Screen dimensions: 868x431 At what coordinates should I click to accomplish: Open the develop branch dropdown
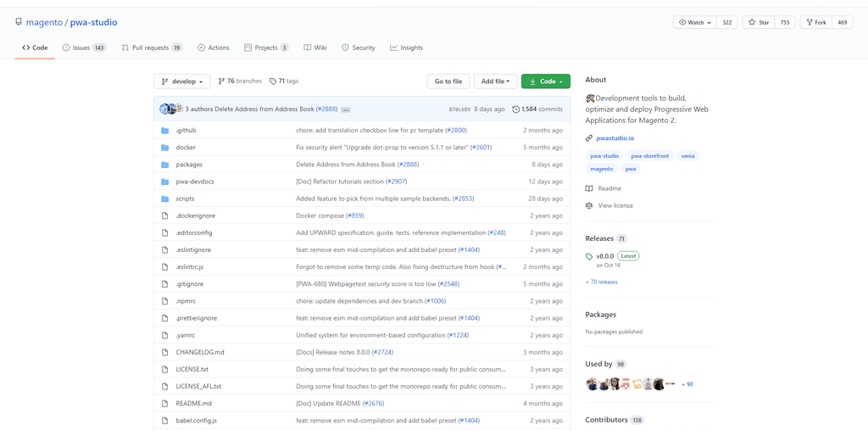coord(182,81)
